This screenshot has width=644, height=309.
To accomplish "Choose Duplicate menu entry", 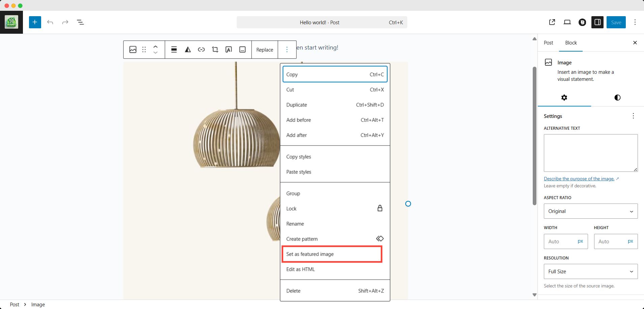I will (335, 105).
